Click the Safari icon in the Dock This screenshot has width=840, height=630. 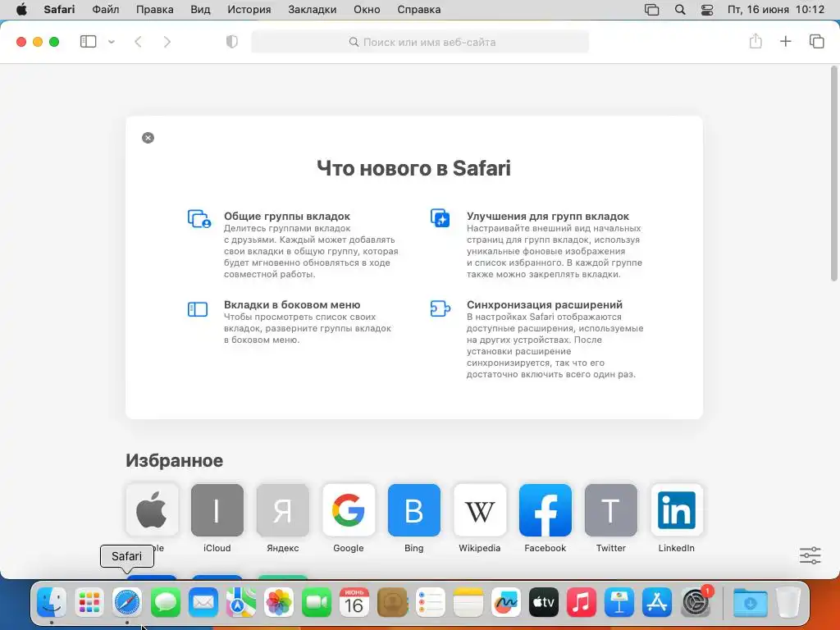127,603
